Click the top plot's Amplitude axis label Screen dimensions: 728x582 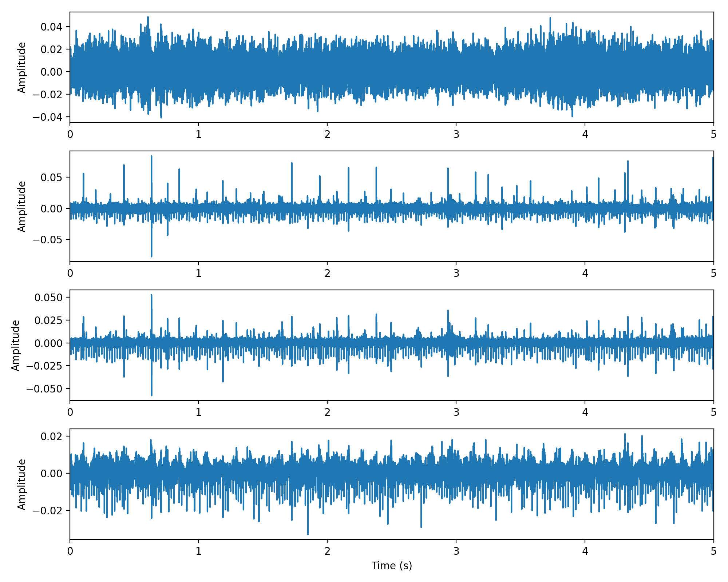22,68
